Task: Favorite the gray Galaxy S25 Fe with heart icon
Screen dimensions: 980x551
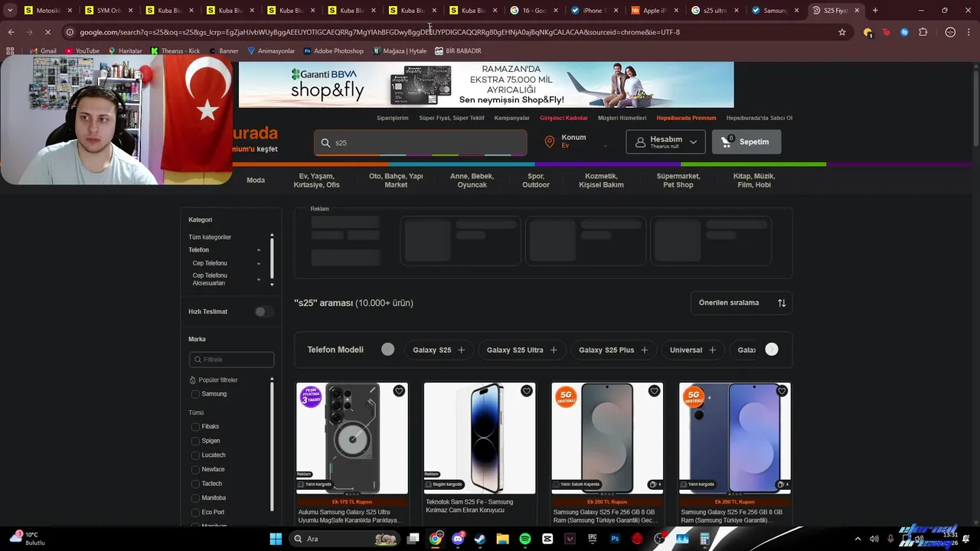Action: (654, 391)
